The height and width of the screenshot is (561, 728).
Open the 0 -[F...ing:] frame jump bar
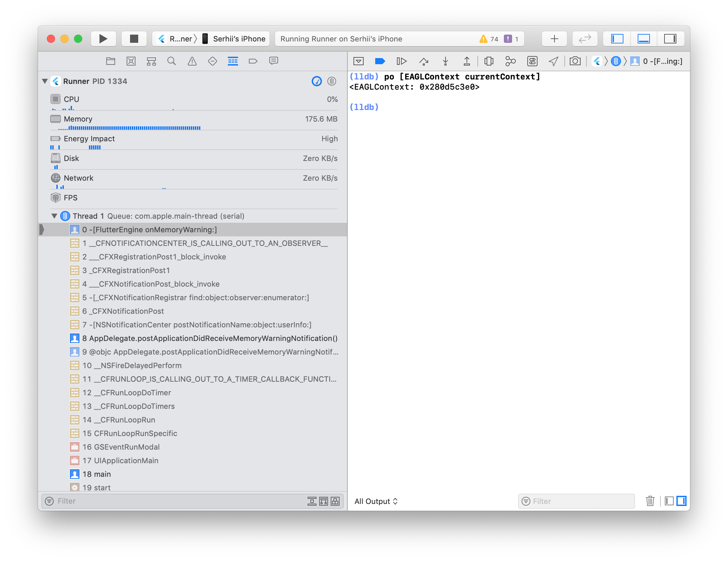(x=657, y=61)
